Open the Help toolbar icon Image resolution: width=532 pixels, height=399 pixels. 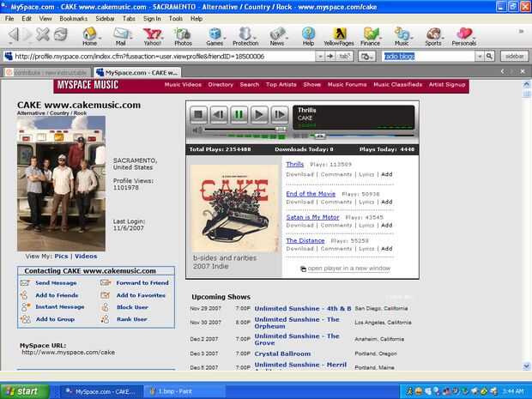[308, 37]
